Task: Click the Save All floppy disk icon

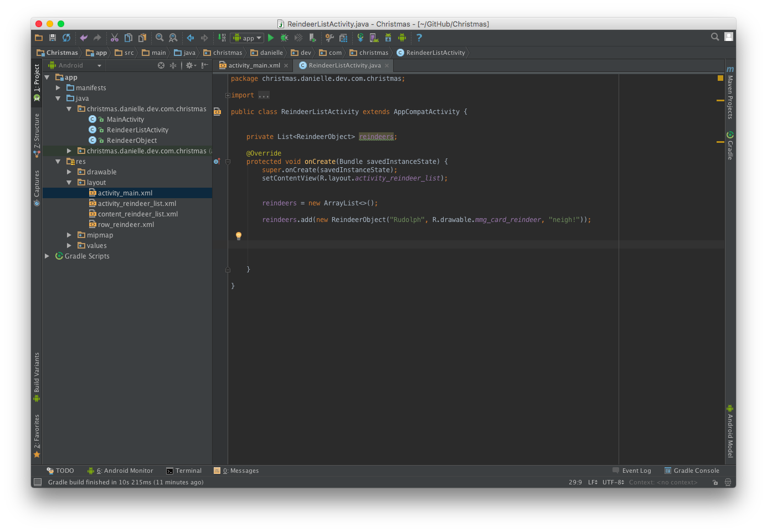Action: pyautogui.click(x=53, y=38)
